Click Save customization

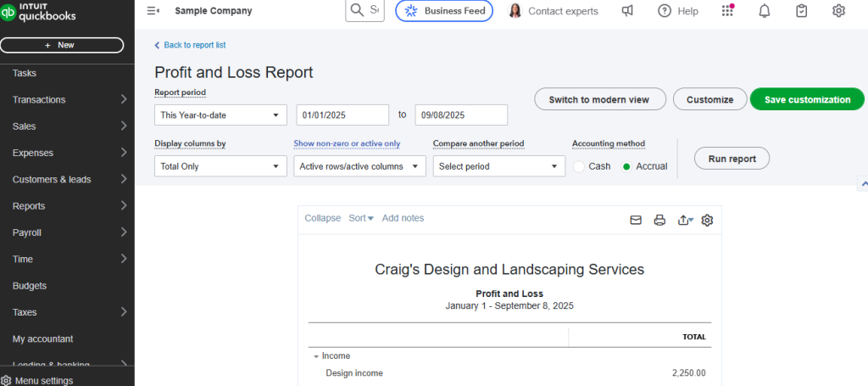(807, 99)
